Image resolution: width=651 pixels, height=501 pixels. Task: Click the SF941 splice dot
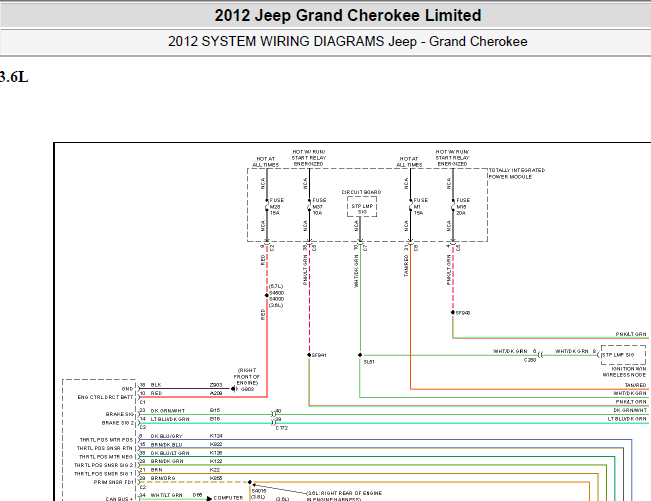pos(310,355)
